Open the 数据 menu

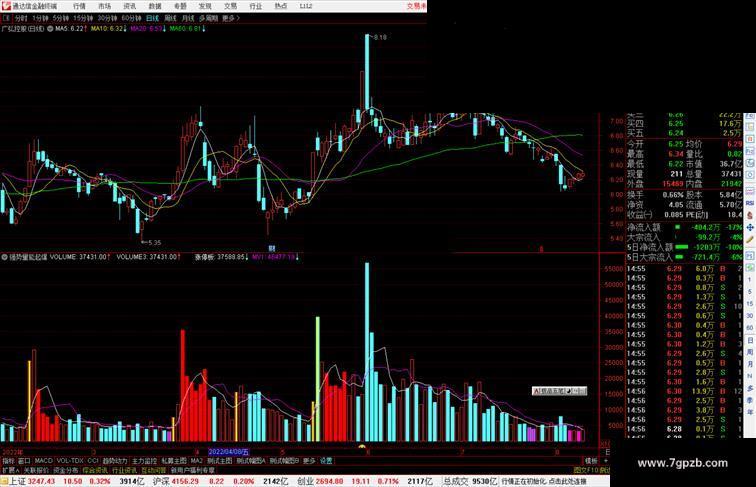point(155,6)
